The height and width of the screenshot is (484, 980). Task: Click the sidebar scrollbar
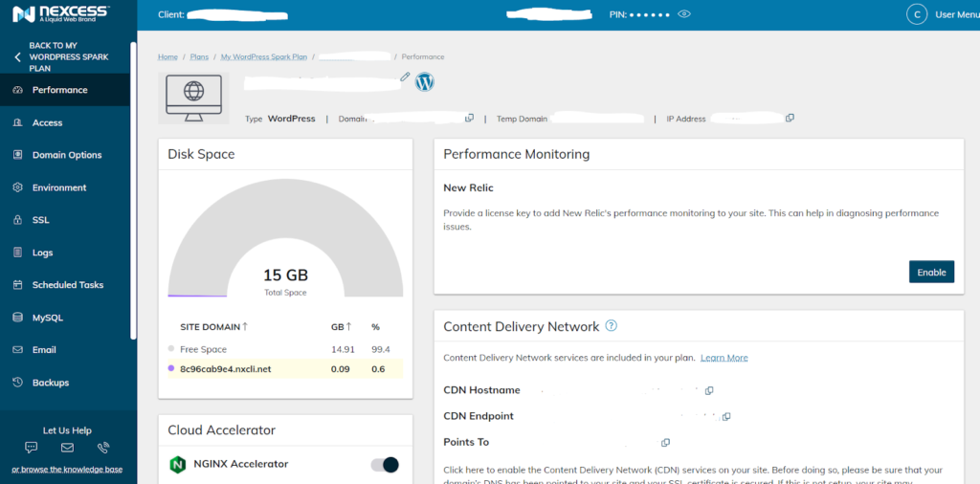click(133, 190)
